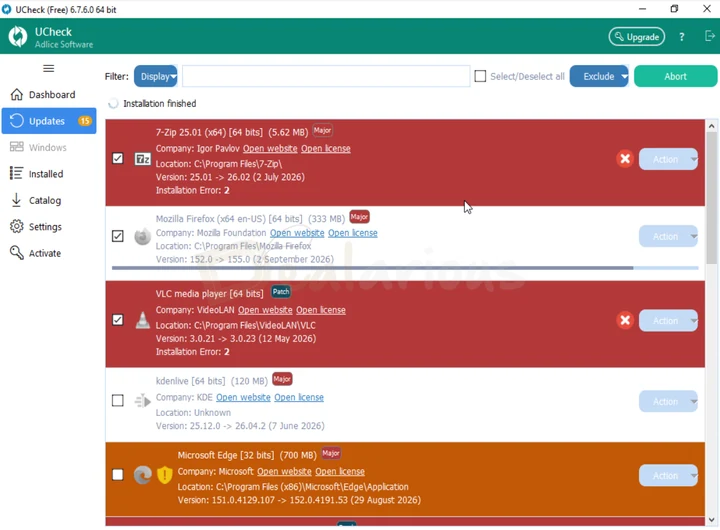Open the Display filter dropdown

click(156, 76)
